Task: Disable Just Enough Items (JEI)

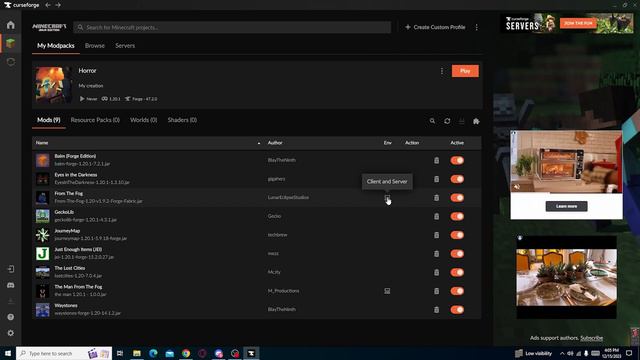Action: pyautogui.click(x=457, y=253)
